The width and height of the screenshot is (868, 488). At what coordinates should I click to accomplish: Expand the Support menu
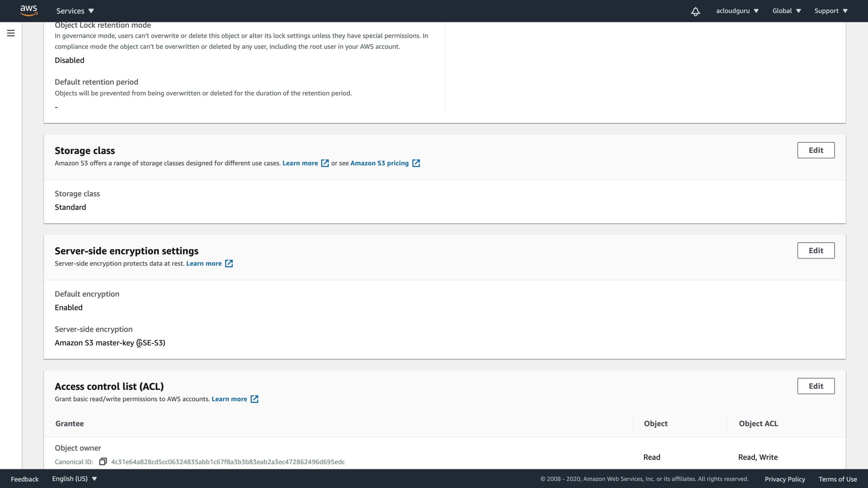(831, 11)
